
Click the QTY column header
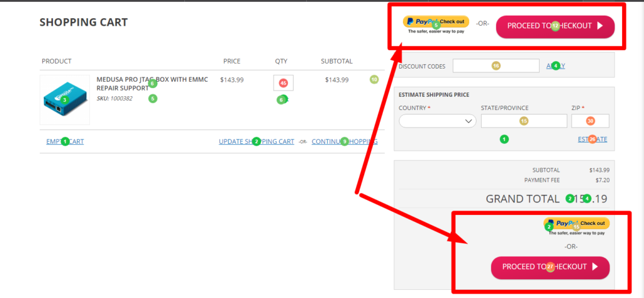point(281,62)
